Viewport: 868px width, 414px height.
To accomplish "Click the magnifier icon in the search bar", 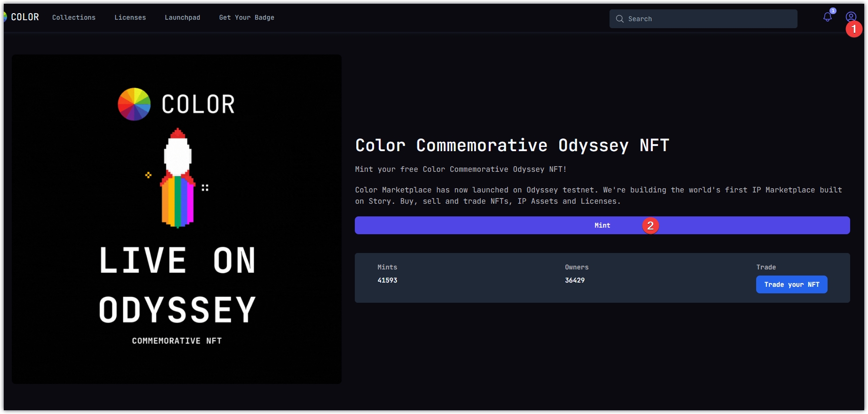I will (x=619, y=19).
